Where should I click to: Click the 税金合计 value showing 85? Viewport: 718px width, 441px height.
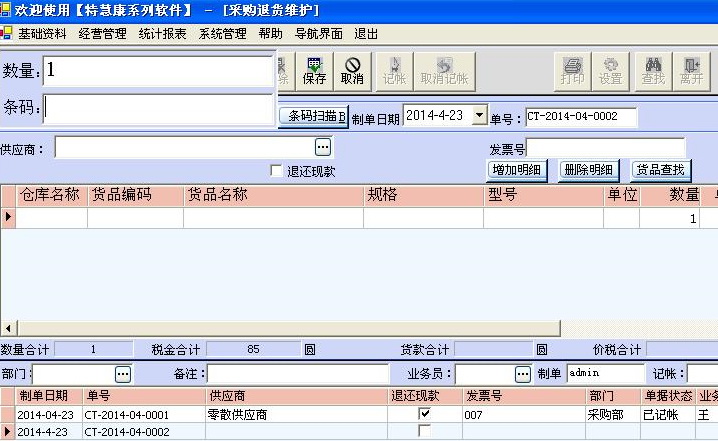pyautogui.click(x=254, y=349)
